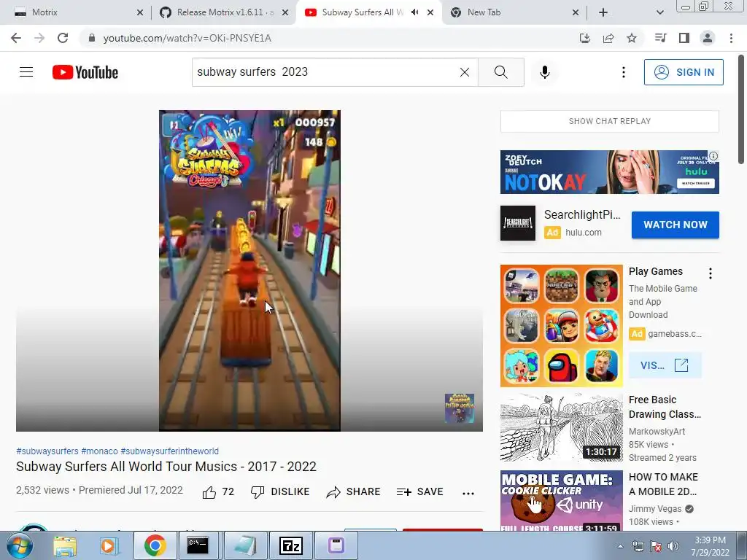Expand the tab search dropdown arrow
The image size is (747, 560).
[x=659, y=12]
